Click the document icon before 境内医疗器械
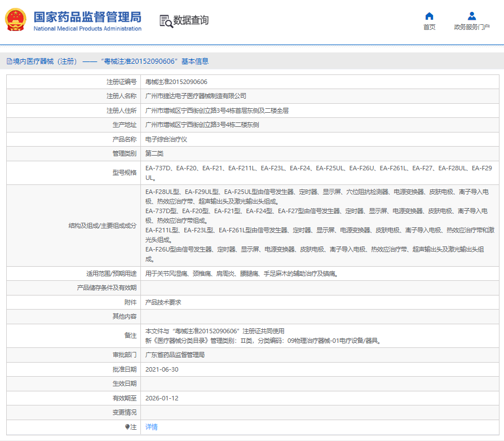504x441 pixels. coord(10,61)
